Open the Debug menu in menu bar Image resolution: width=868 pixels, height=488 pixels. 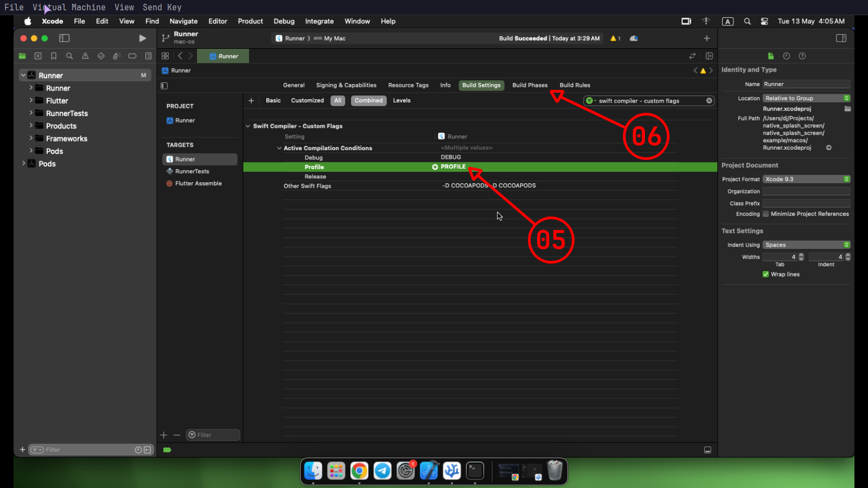[284, 21]
